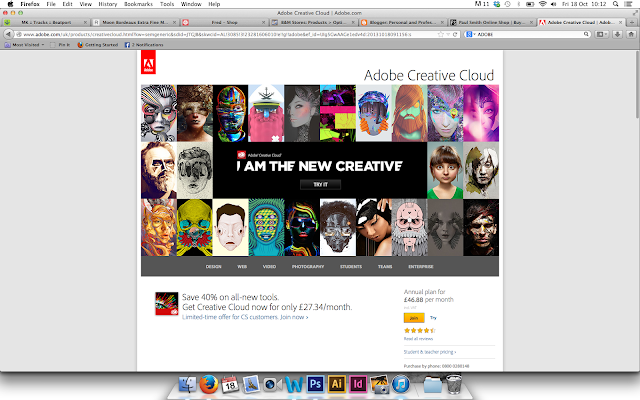The image size is (640, 400).
Task: Open the Mail eagle-stamp Dock icon
Action: tap(251, 384)
